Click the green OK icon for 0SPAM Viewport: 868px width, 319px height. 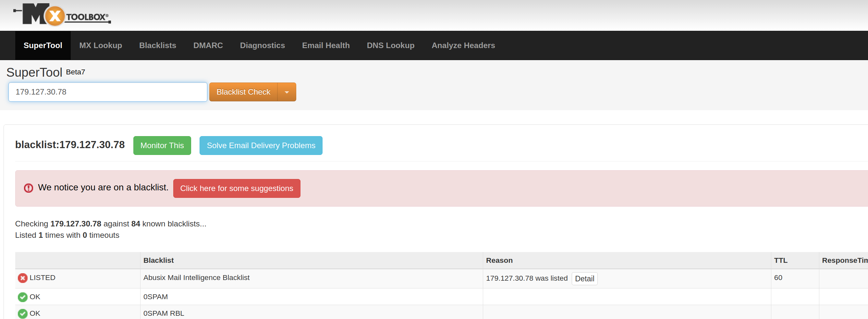23,297
